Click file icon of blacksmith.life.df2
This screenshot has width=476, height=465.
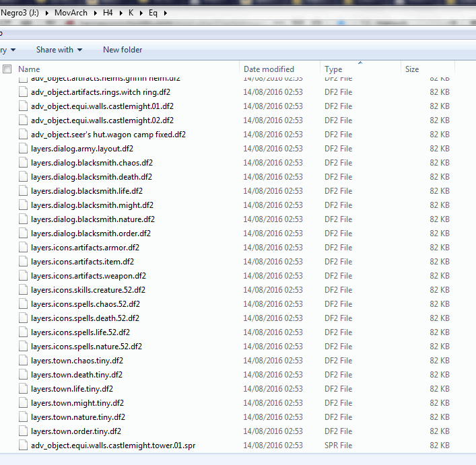pos(23,191)
